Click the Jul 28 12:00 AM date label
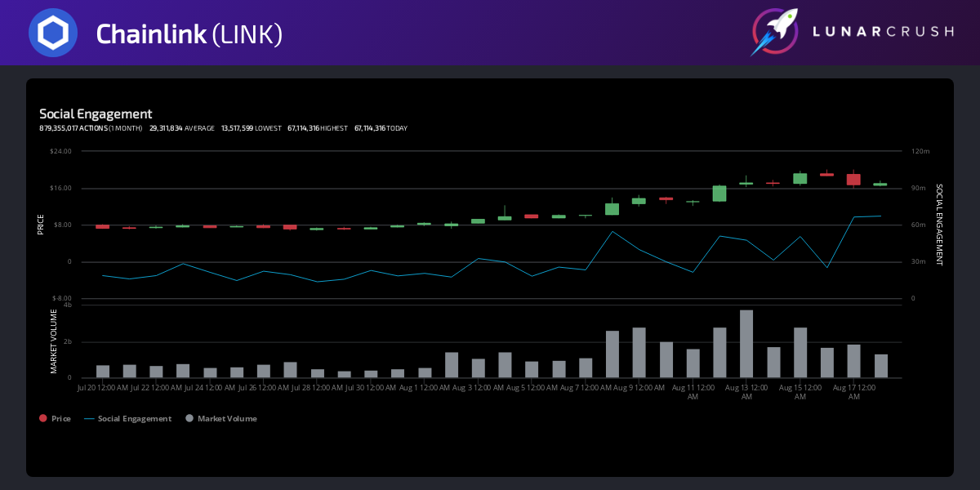 point(318,386)
